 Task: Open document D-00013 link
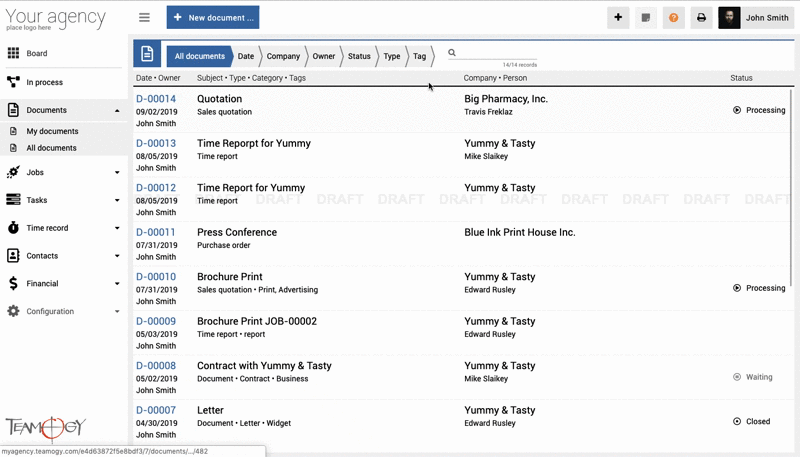(156, 143)
